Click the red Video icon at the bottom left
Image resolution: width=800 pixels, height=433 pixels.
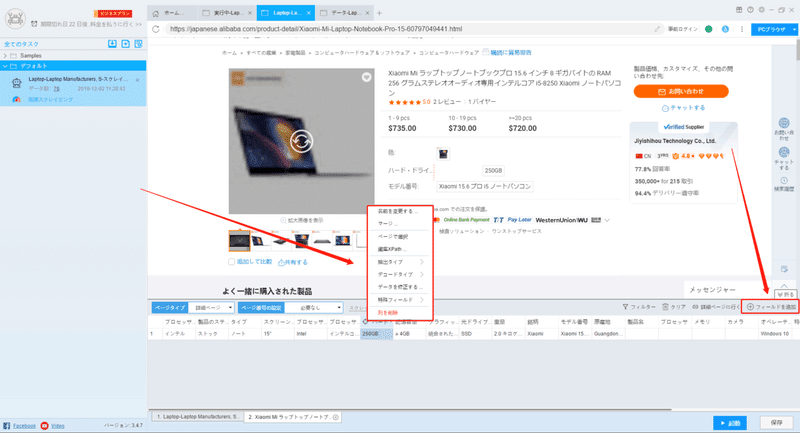coord(44,425)
